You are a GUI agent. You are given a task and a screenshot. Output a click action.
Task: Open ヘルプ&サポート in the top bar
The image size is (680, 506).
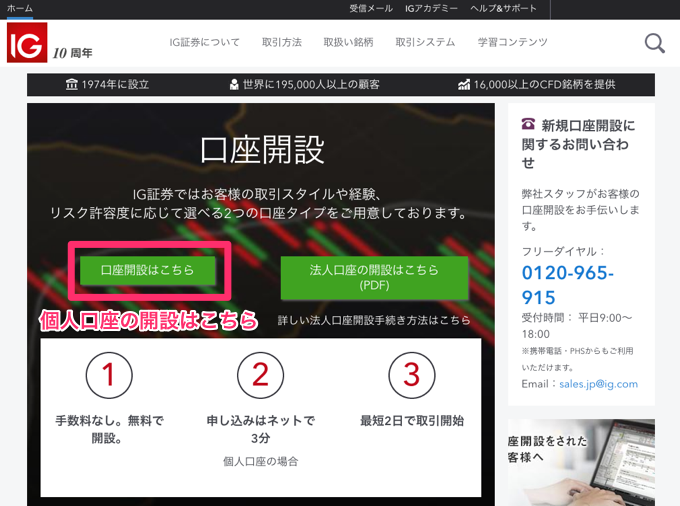(503, 8)
